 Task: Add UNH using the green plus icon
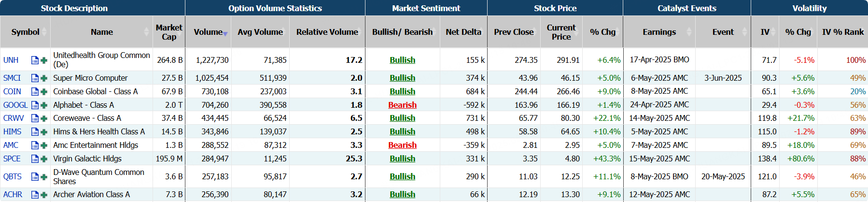click(44, 60)
